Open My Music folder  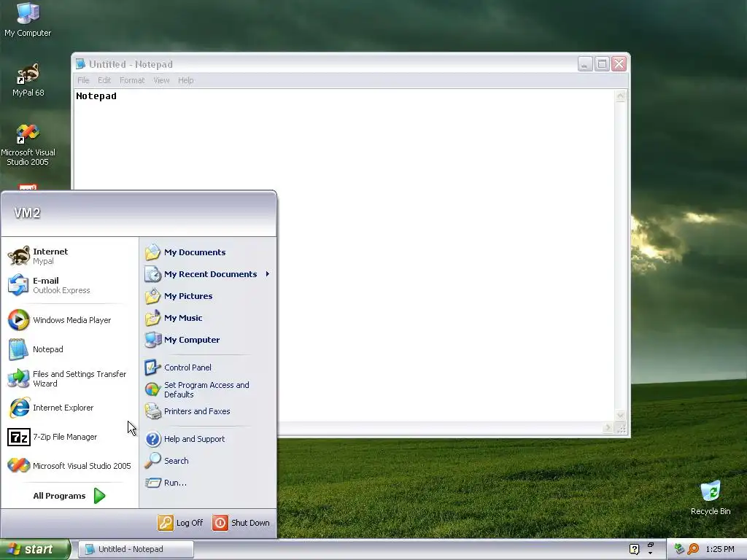point(207,318)
